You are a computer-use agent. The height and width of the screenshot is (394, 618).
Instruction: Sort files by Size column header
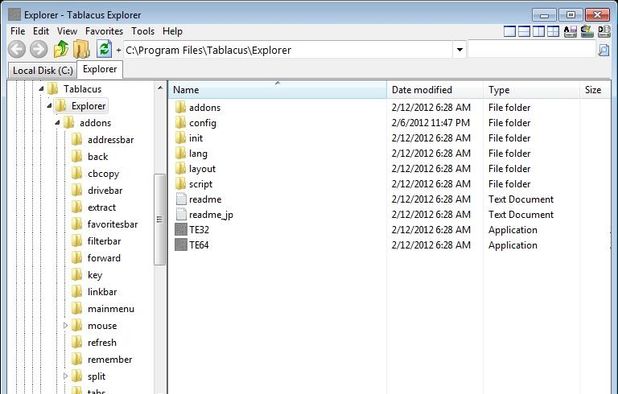pos(595,90)
